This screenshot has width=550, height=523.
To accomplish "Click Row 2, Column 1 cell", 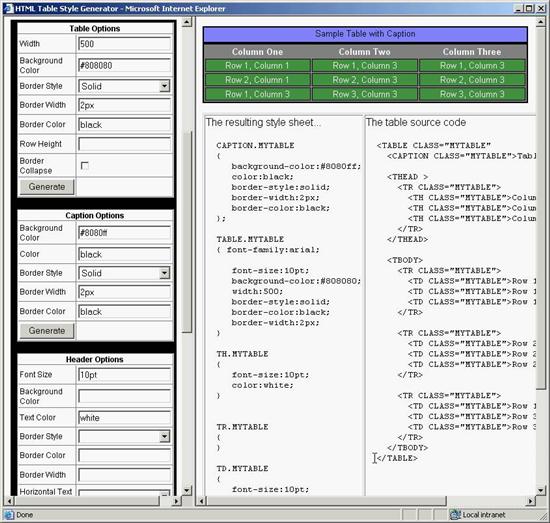I will (257, 80).
